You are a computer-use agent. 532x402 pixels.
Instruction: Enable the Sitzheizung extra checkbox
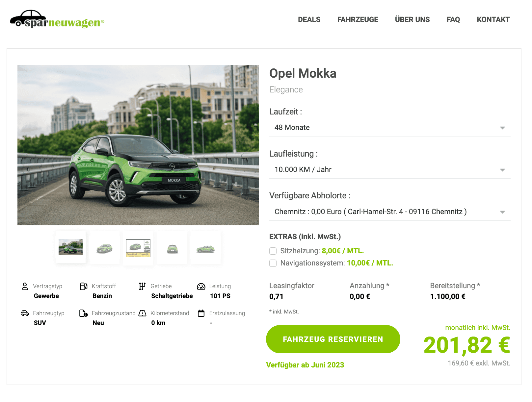pyautogui.click(x=273, y=251)
